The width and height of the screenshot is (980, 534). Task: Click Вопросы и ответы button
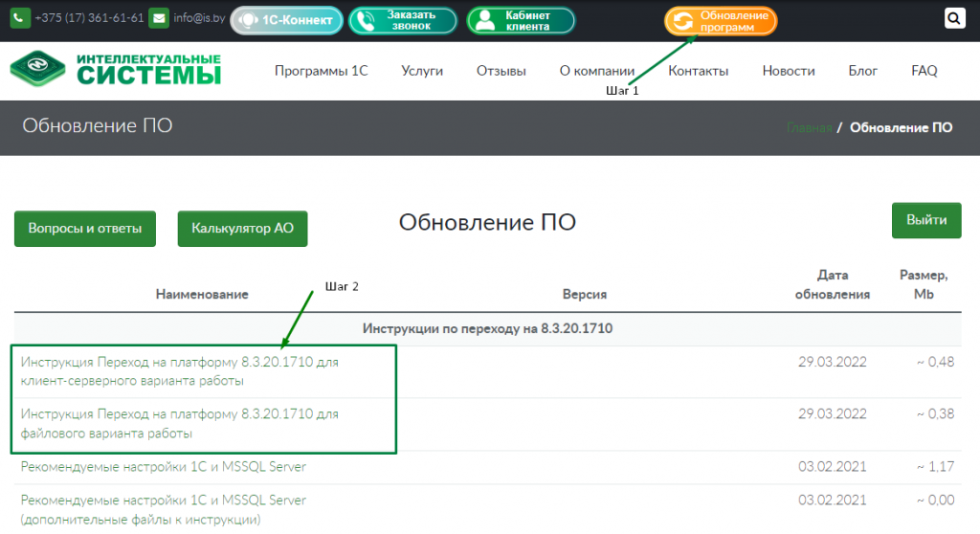[x=85, y=229]
